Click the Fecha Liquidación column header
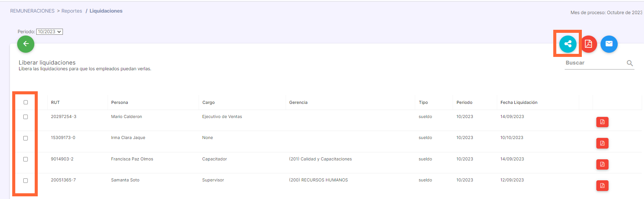This screenshot has width=644, height=199. pyautogui.click(x=519, y=102)
